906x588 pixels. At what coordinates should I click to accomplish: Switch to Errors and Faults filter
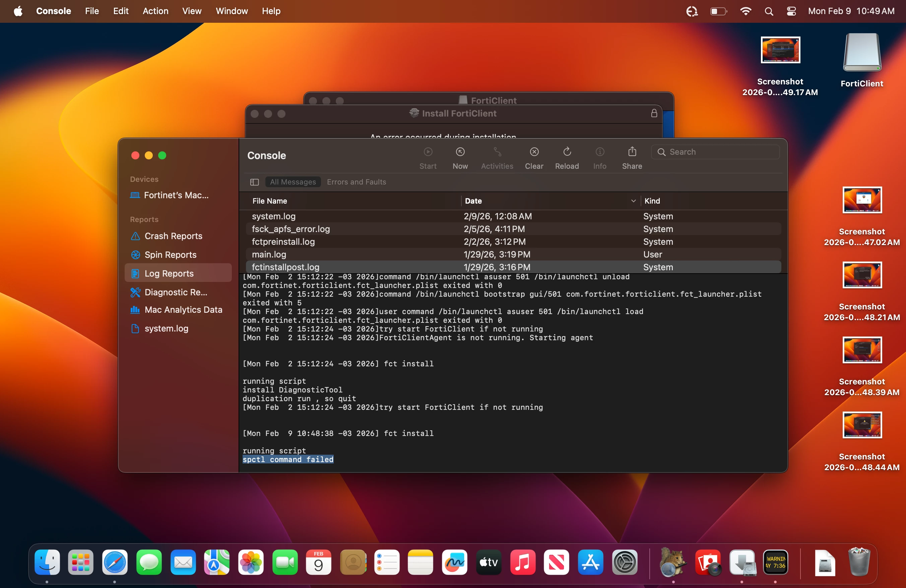tap(356, 182)
